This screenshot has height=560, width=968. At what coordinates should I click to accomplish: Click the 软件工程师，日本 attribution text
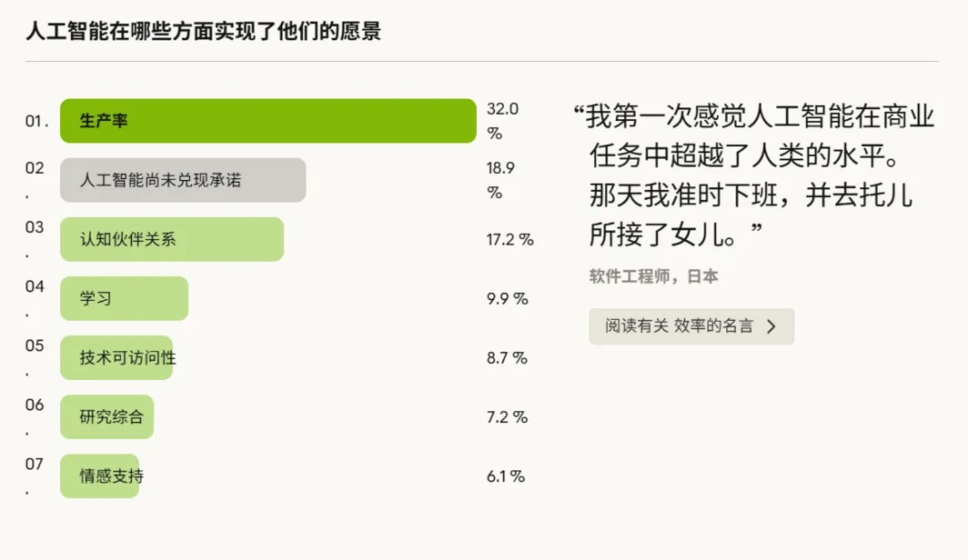(x=653, y=276)
